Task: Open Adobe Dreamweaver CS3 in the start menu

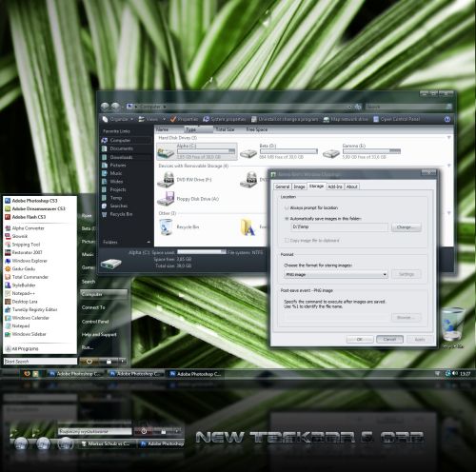Action: coord(35,208)
